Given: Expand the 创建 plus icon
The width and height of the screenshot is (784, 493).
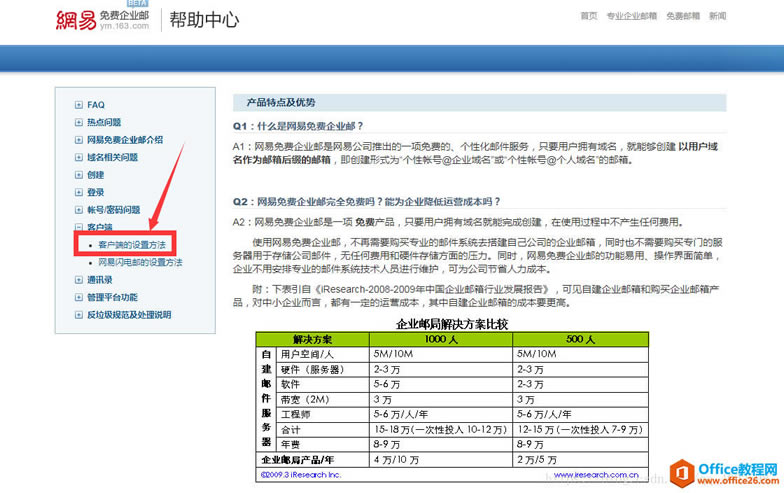Looking at the screenshot, I should [x=78, y=175].
